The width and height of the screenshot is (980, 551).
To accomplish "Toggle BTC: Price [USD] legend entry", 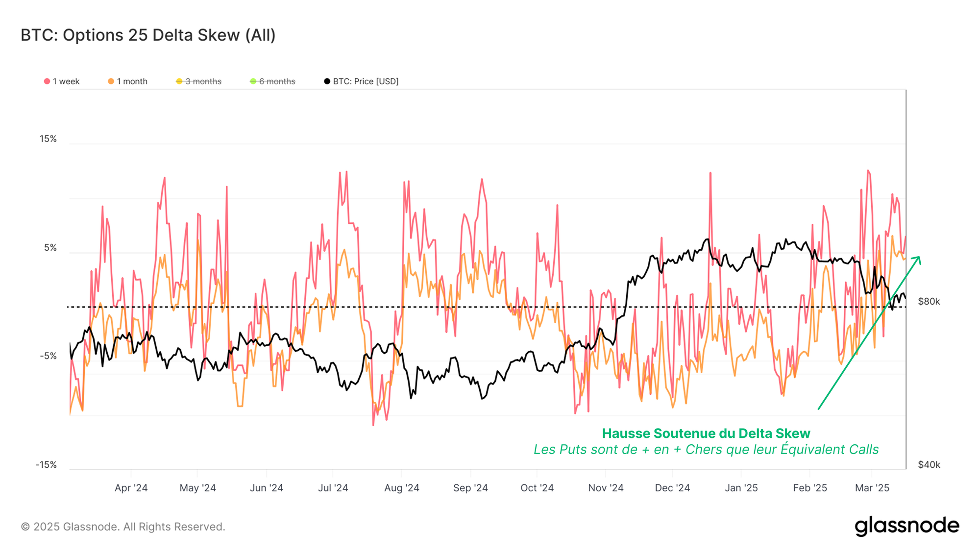I will tap(366, 81).
